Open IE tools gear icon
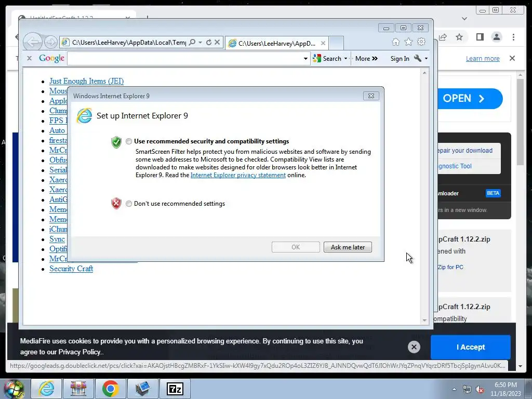Viewport: 532px width, 399px height. tap(421, 42)
